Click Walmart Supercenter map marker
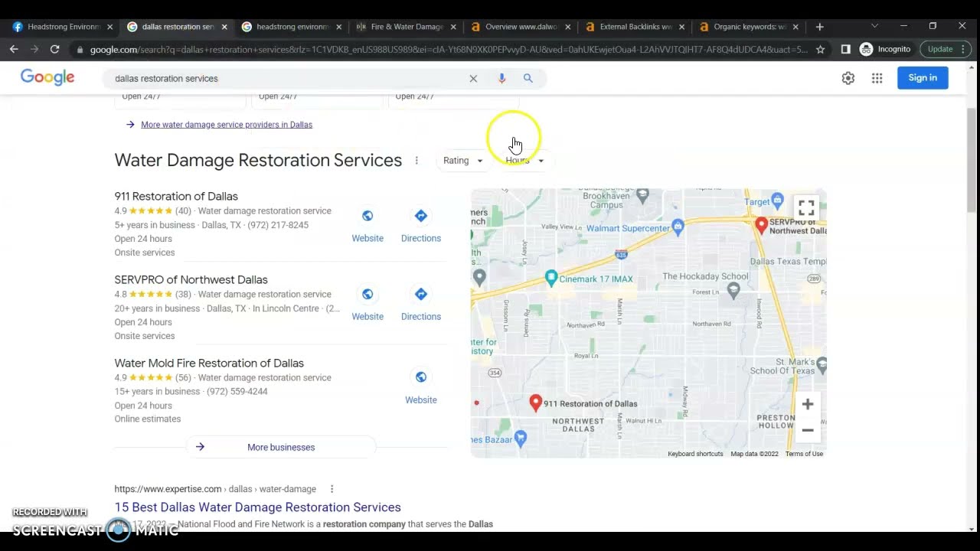This screenshot has height=551, width=980. 678,227
